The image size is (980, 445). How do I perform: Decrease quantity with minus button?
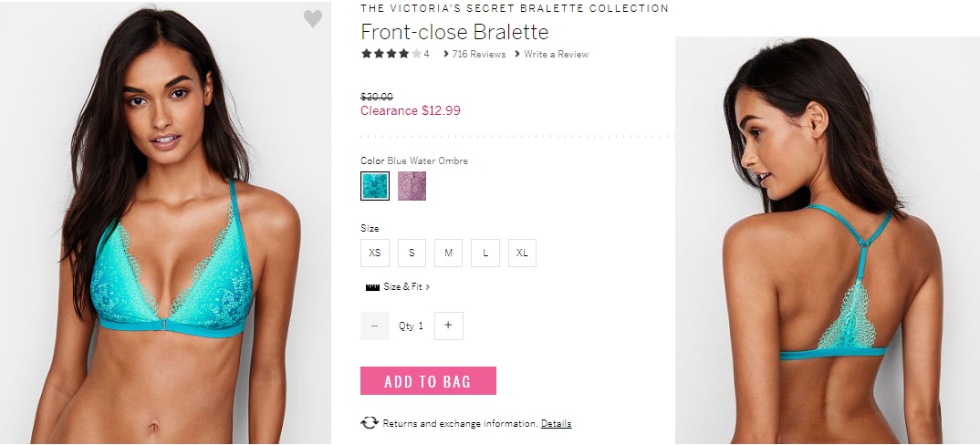(375, 326)
